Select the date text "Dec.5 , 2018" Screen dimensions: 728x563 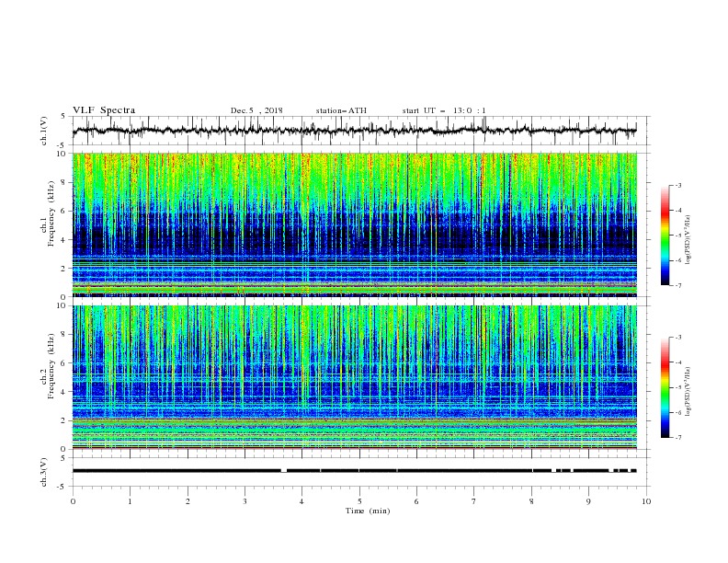[256, 110]
